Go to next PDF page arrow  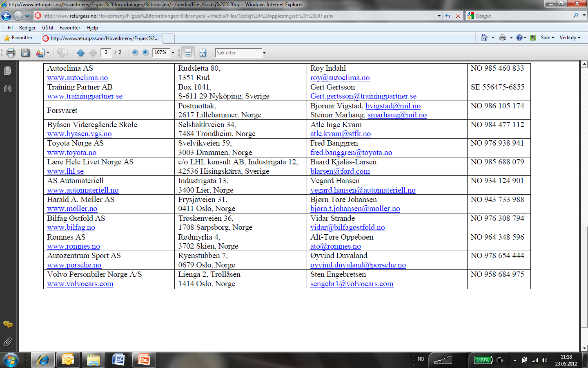point(93,53)
